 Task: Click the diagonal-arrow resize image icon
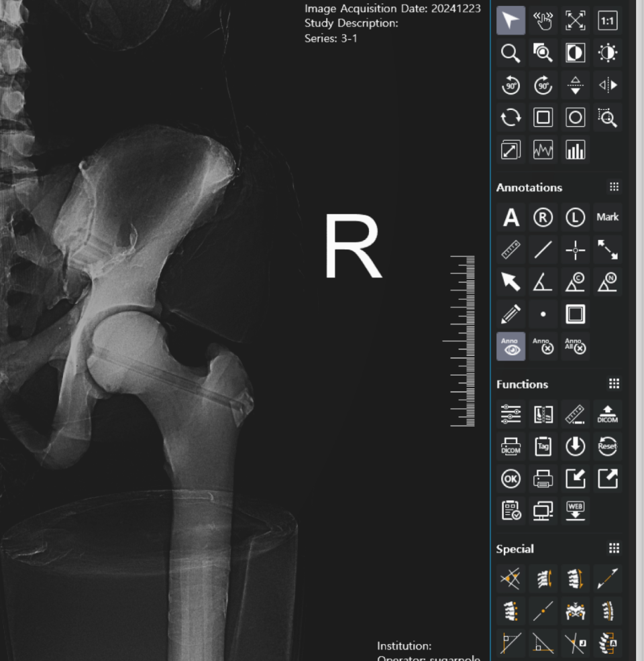click(511, 150)
